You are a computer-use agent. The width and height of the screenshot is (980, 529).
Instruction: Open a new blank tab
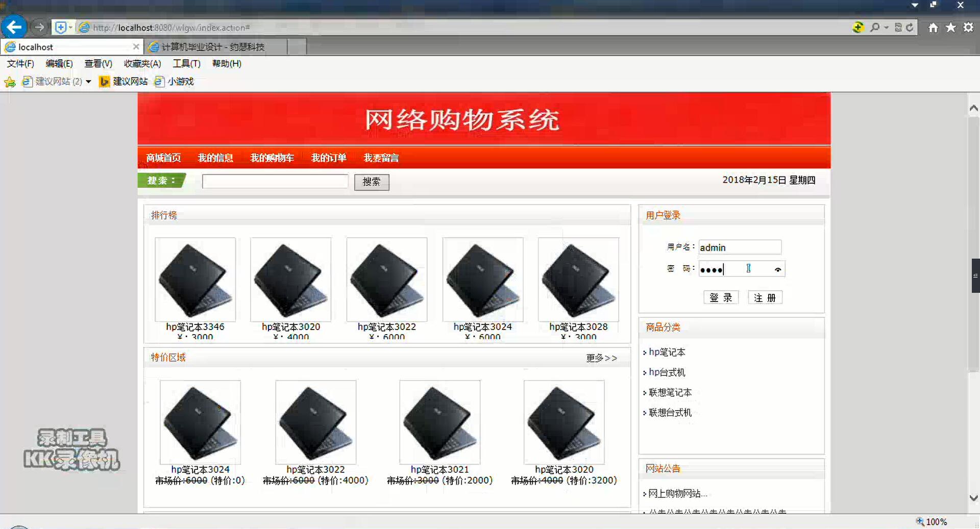(x=297, y=47)
